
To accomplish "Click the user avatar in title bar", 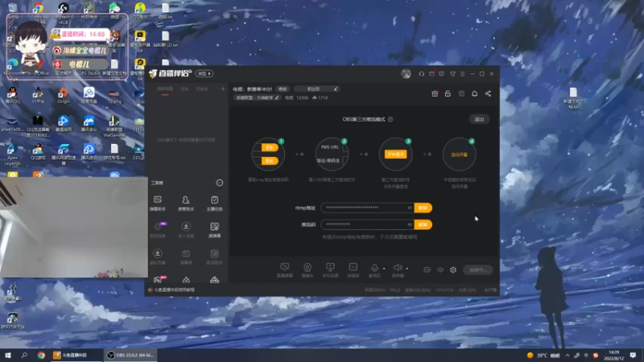I will point(406,73).
